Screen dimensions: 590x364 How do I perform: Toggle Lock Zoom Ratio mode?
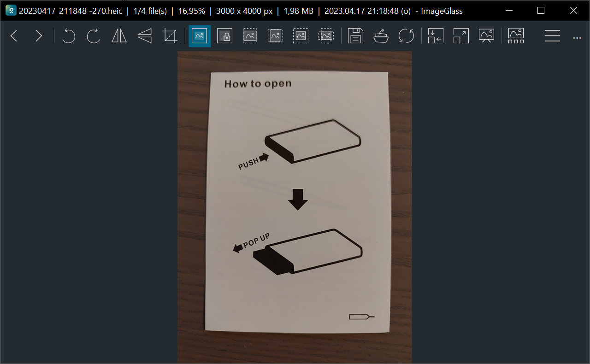coord(224,36)
